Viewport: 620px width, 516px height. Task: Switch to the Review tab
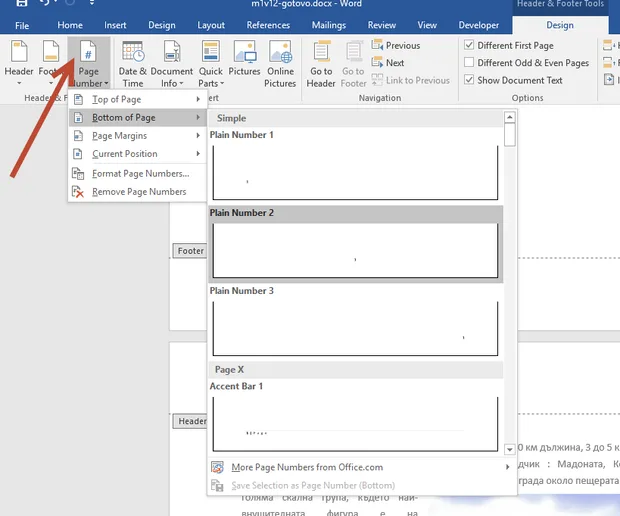coord(382,25)
